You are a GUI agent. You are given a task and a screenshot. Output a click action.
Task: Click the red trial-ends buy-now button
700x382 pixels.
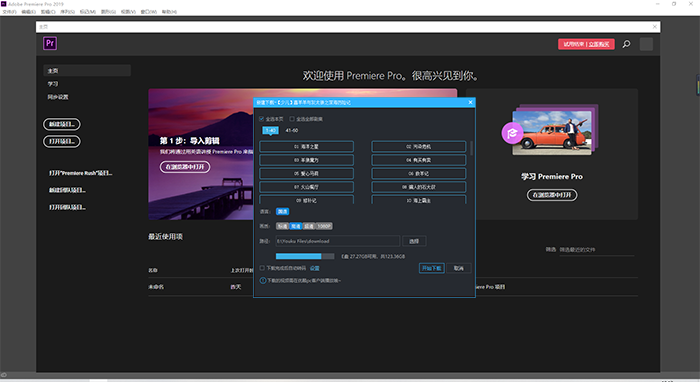(586, 44)
